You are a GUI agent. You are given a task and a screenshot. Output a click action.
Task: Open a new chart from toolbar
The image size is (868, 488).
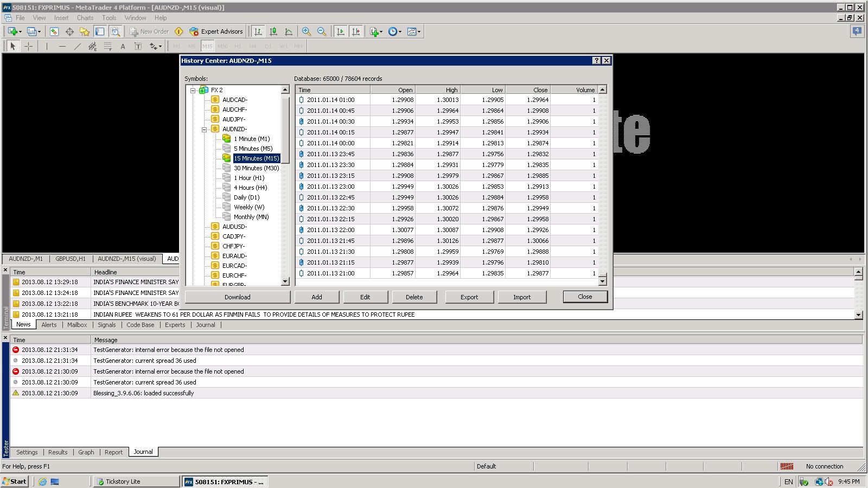(12, 31)
